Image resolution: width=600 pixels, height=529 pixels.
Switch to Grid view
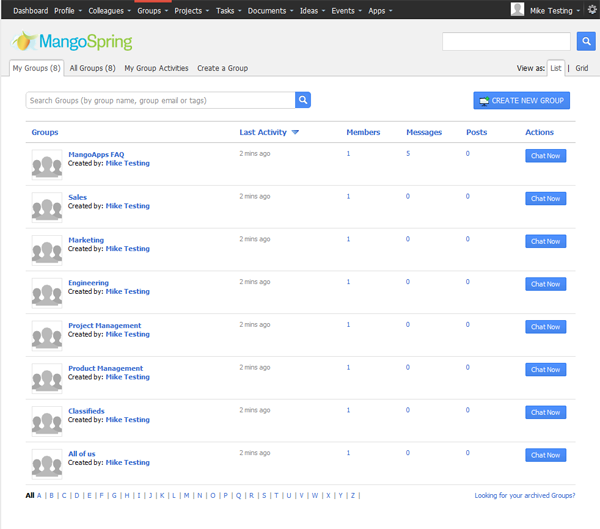(582, 68)
